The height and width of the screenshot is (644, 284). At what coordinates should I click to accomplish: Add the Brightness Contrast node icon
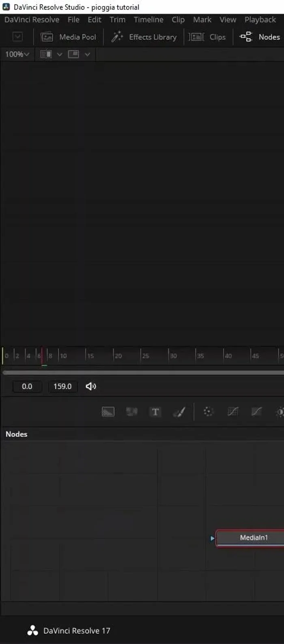coord(280,412)
